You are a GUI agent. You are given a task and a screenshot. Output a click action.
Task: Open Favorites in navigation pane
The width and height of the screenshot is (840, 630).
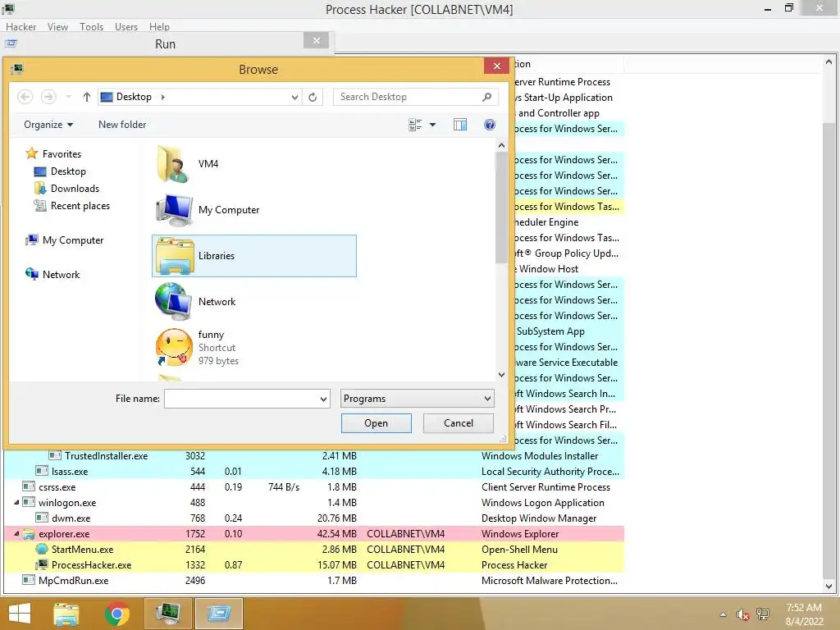click(53, 153)
